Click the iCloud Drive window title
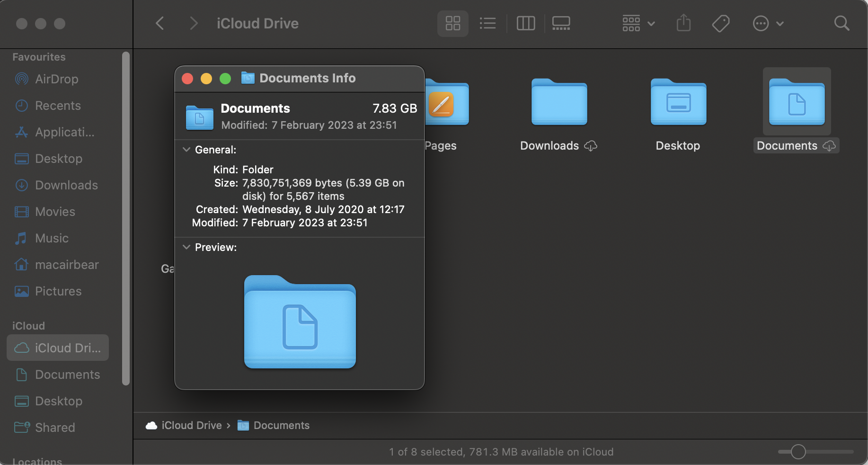This screenshot has height=465, width=868. 257,23
